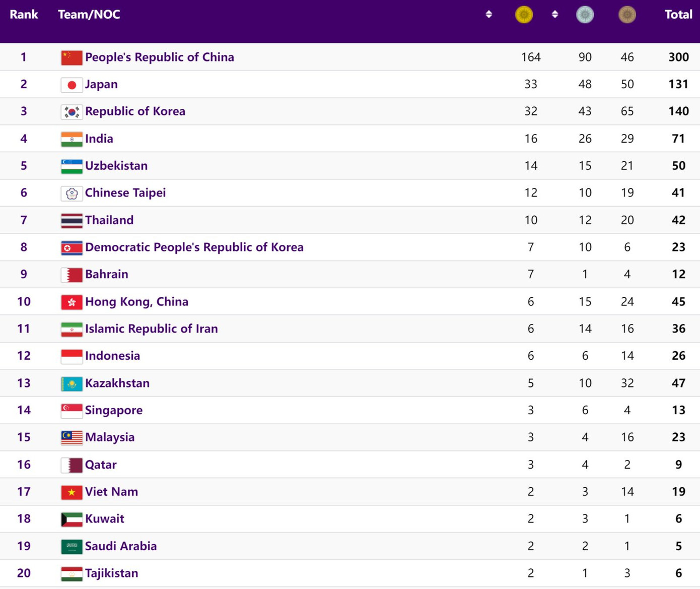Click the Chinese Taipei flag emblem
Viewport: 700px width, 589px height.
(x=72, y=192)
